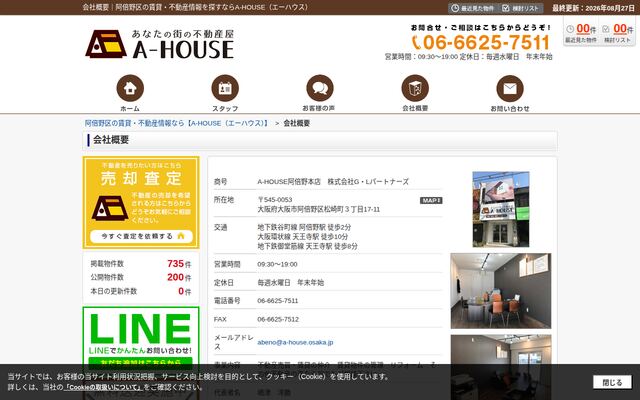This screenshot has height=400, width=640.
Task: Select the postal code 〒545-0053
Action: pos(275,200)
